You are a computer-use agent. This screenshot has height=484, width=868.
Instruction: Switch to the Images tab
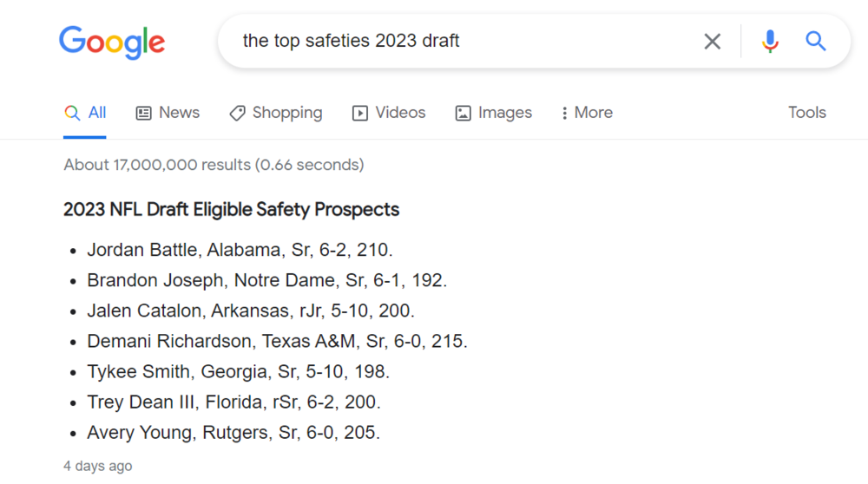pos(505,113)
